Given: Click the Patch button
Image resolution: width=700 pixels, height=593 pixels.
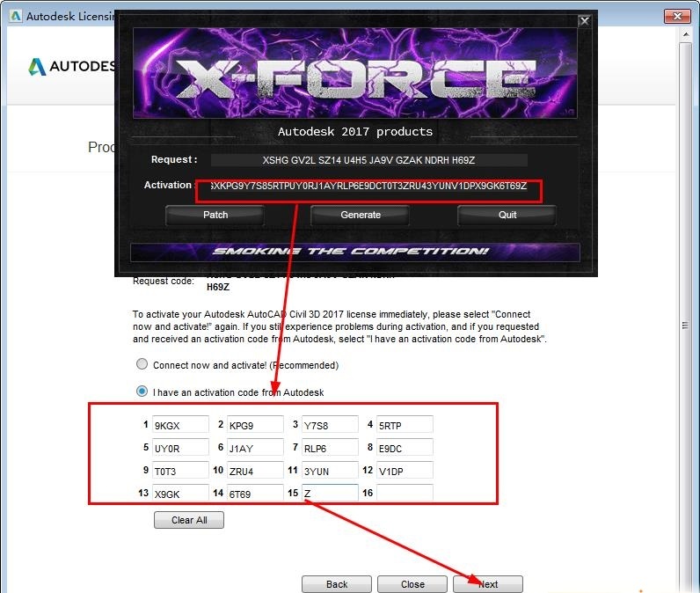Looking at the screenshot, I should [215, 215].
